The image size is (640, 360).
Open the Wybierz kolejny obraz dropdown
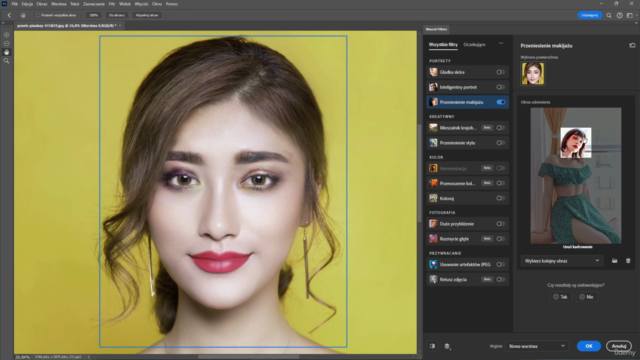[562, 261]
